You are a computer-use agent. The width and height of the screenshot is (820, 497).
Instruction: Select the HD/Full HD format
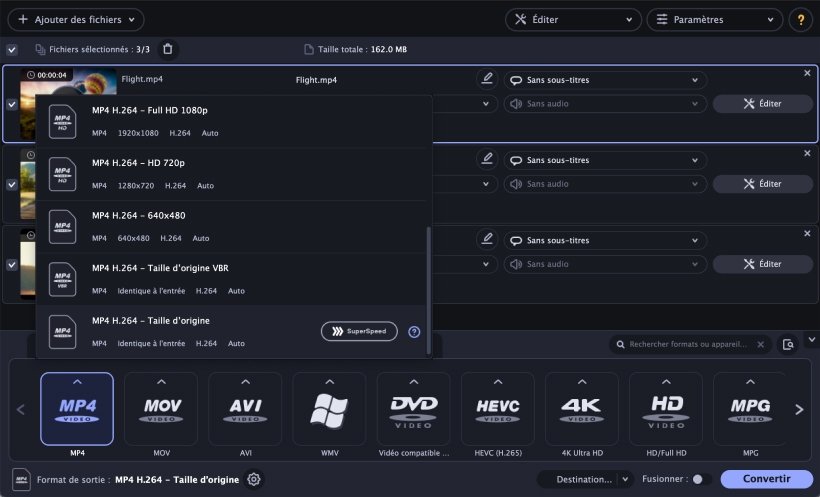tap(666, 409)
